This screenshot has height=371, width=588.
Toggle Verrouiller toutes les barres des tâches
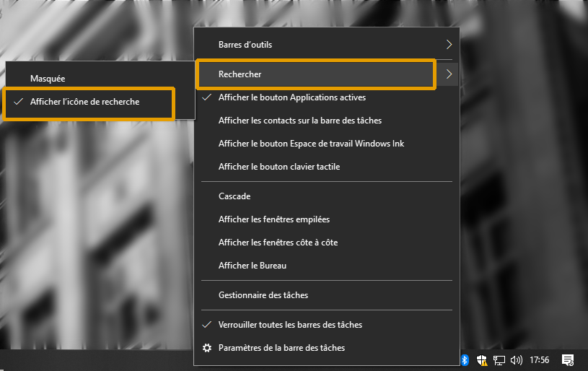(290, 325)
